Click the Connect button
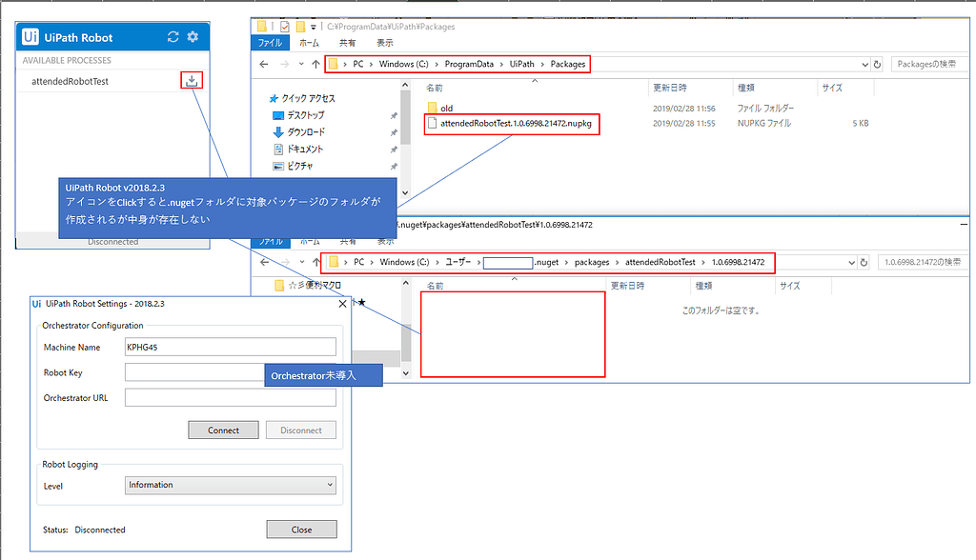Image resolution: width=976 pixels, height=560 pixels. tap(223, 430)
